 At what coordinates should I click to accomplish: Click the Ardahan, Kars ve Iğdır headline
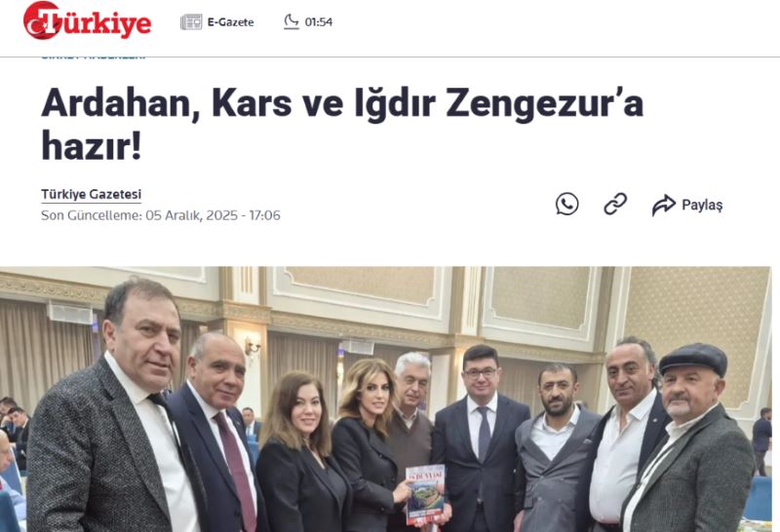342,125
